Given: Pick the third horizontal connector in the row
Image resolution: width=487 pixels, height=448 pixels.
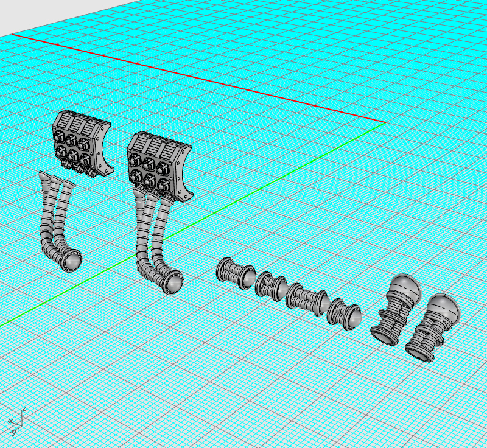Looking at the screenshot, I should pyautogui.click(x=307, y=299).
